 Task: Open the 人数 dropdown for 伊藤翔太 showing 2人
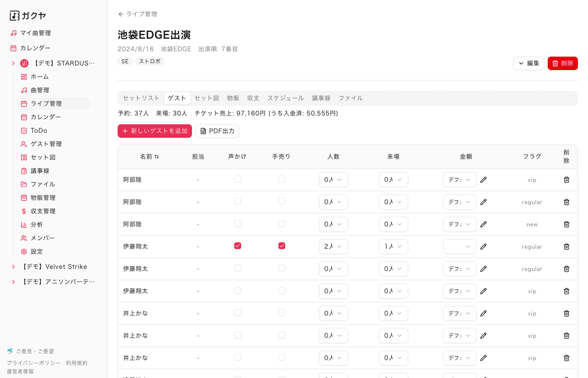(333, 246)
